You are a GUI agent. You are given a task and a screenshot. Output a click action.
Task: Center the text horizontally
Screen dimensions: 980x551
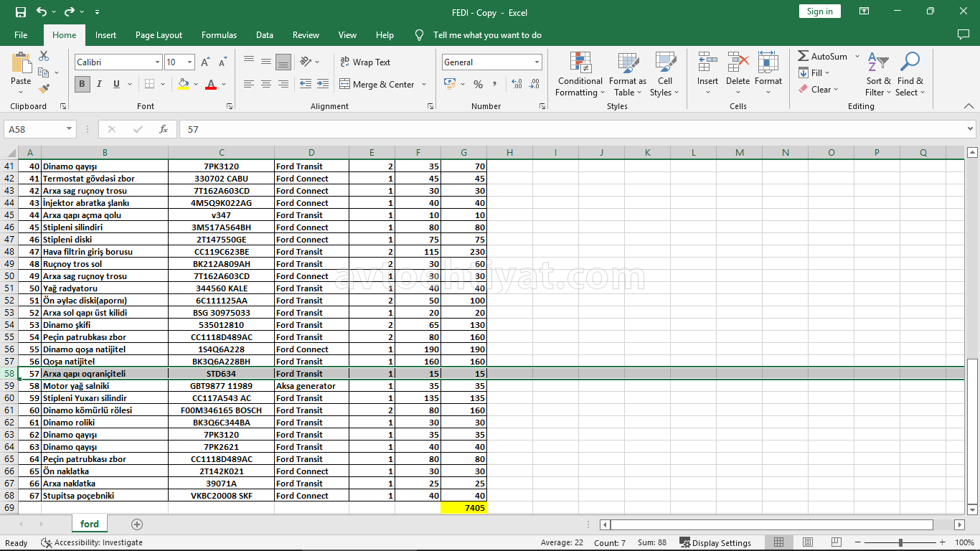266,84
